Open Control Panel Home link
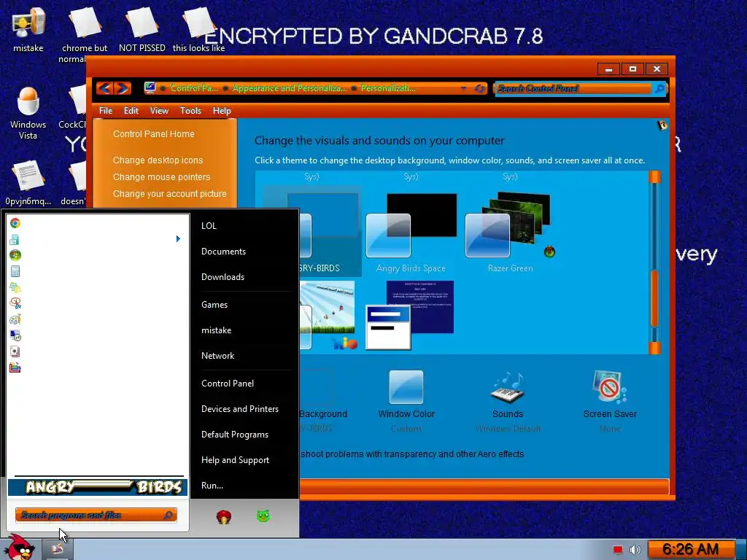Screen dimensions: 747x560 153,134
